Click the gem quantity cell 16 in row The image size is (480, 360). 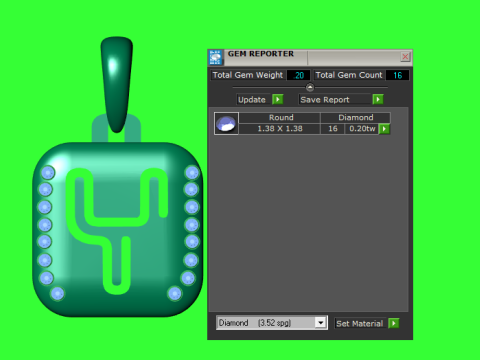(332, 129)
